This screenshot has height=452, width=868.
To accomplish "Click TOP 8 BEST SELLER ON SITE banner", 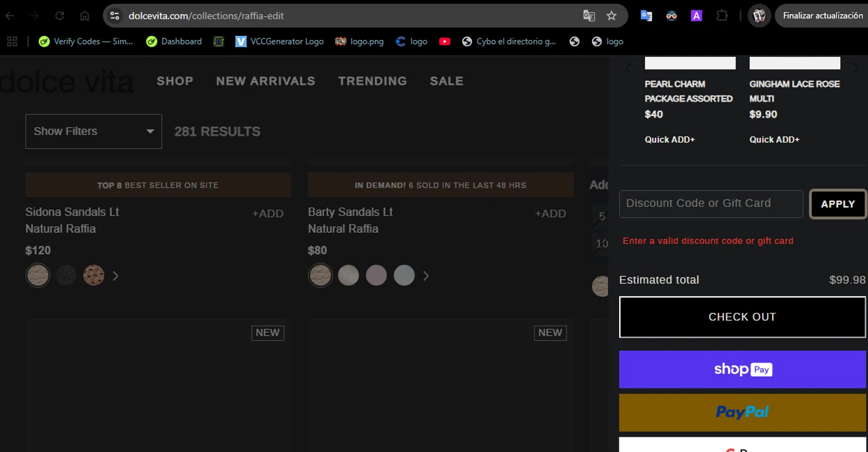I will 158,185.
